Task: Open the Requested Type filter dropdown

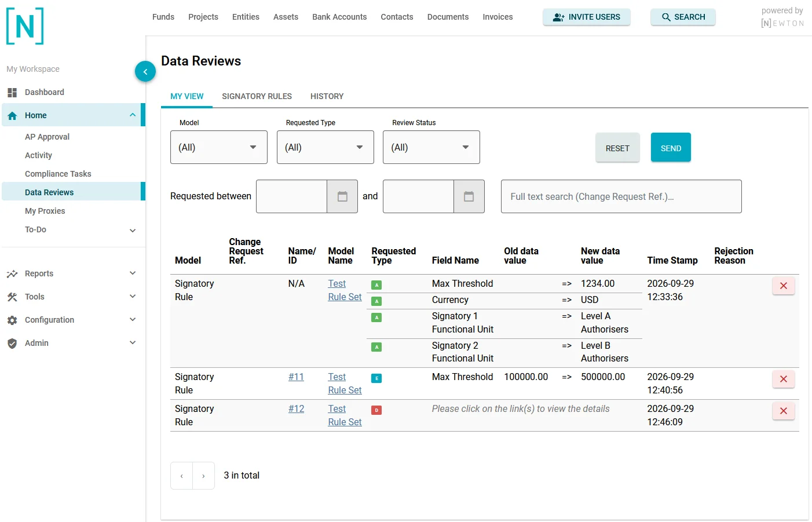Action: [x=325, y=147]
